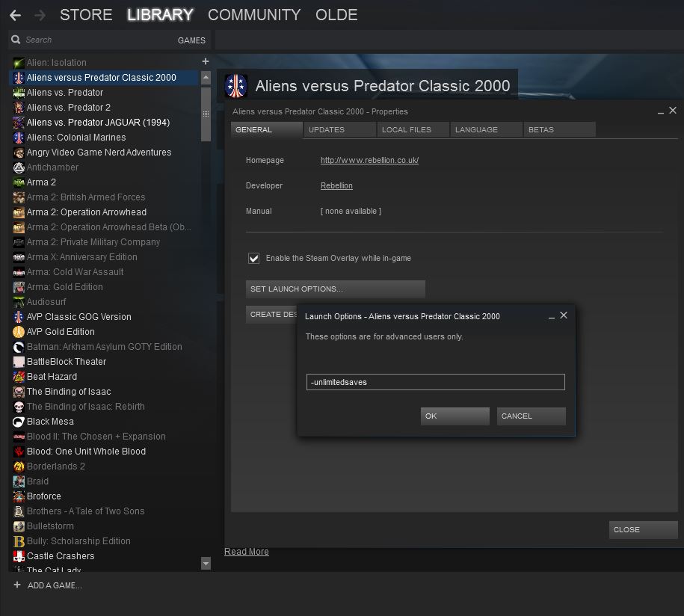The image size is (684, 616).
Task: Open the GAMES filter dropdown
Action: tap(191, 40)
